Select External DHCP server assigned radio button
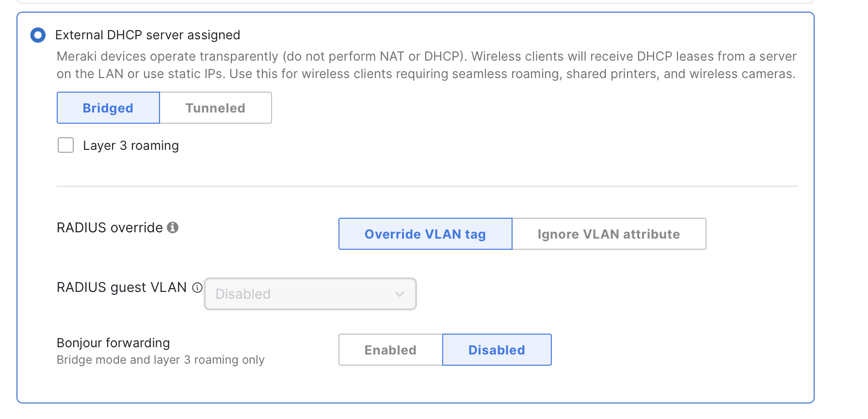 pyautogui.click(x=38, y=35)
